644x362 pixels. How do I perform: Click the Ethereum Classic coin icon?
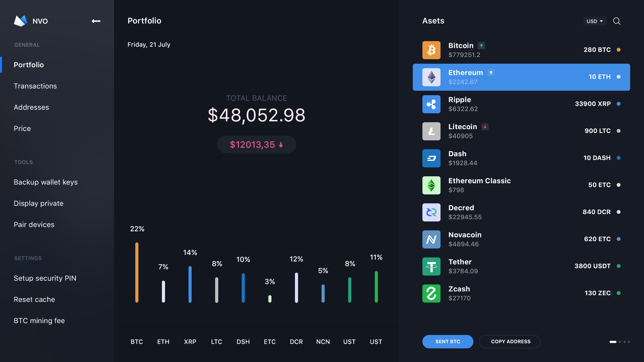click(431, 185)
